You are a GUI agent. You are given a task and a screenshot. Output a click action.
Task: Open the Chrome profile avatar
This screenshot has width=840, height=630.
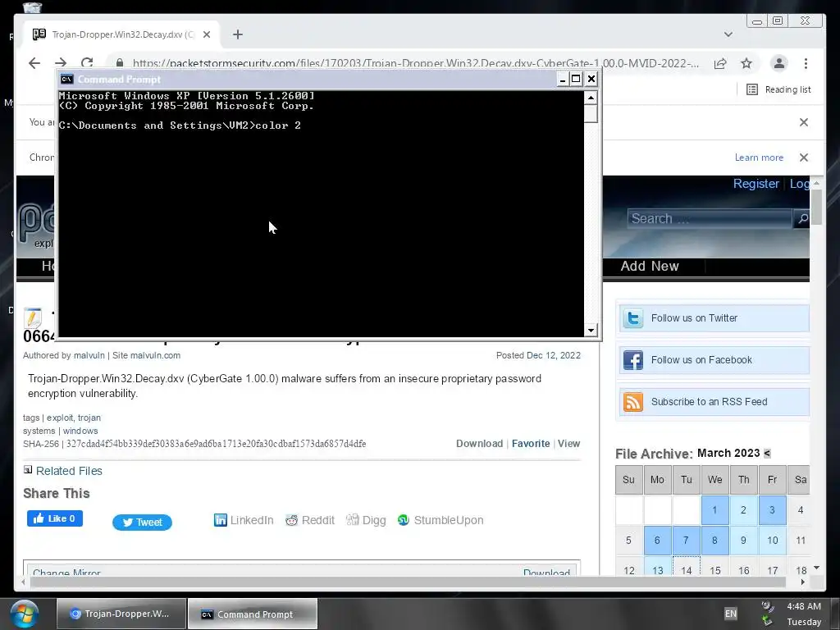point(779,63)
